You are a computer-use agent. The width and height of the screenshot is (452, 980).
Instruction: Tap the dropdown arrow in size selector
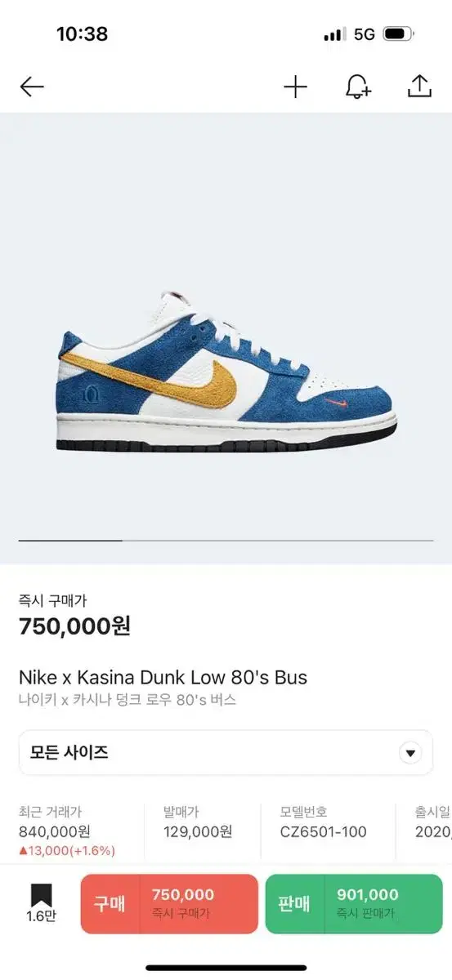(x=410, y=753)
